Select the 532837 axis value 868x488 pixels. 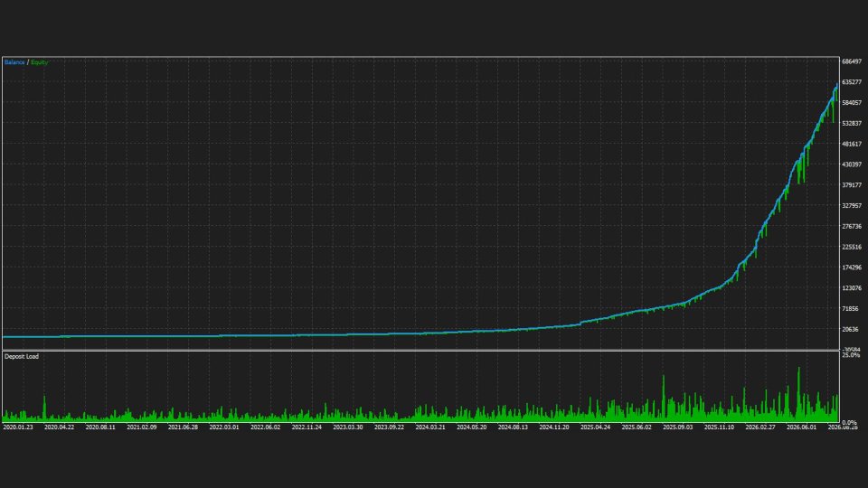click(852, 124)
